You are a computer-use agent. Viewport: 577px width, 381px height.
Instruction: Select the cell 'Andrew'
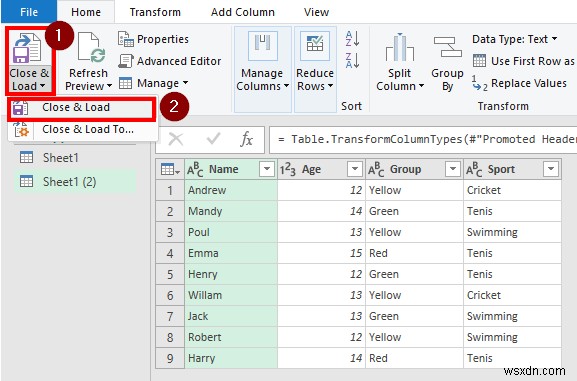tap(231, 190)
